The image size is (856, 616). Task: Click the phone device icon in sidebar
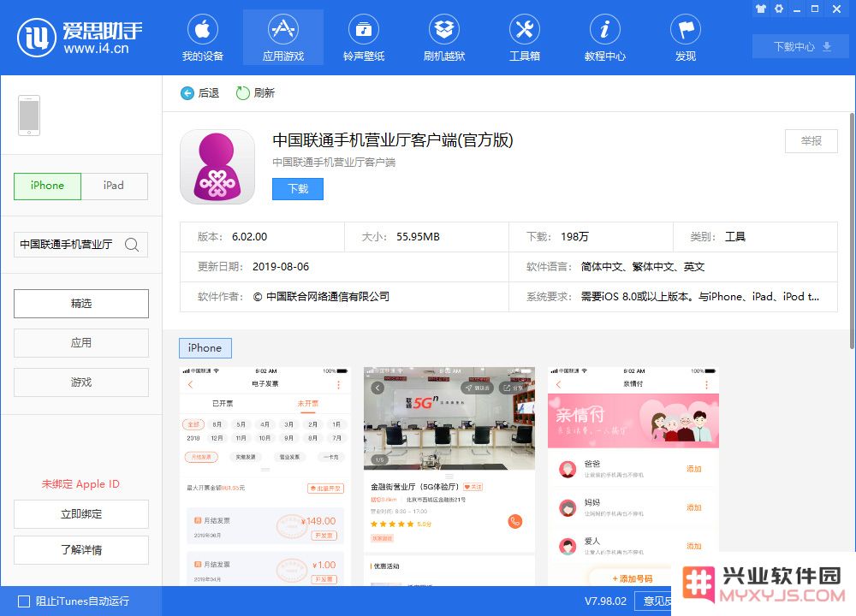pyautogui.click(x=29, y=115)
